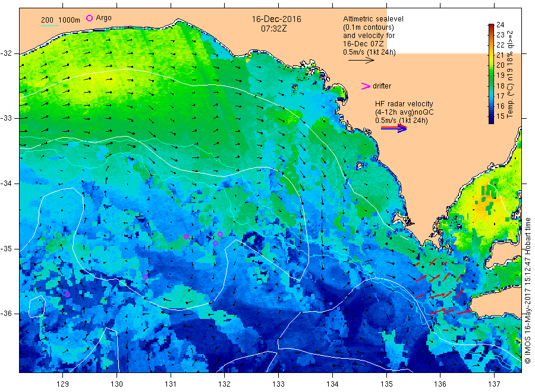Viewport: 535px width, 392px height.
Task: Click the 'HF radar velocity' legend text
Action: click(404, 103)
